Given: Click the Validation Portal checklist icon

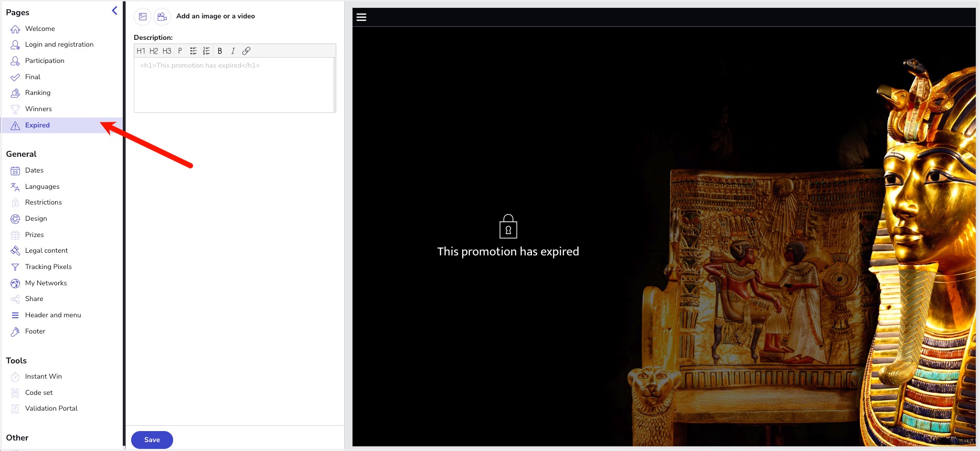Looking at the screenshot, I should (x=15, y=409).
